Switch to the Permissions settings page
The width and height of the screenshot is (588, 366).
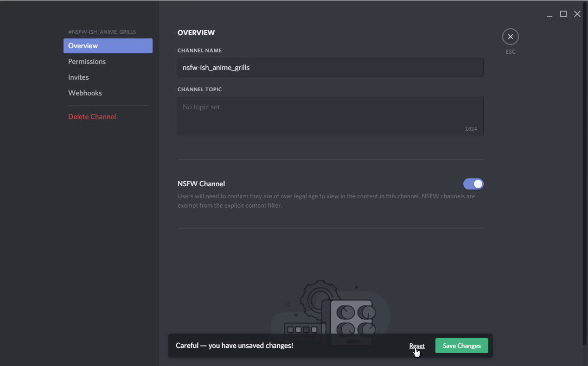87,61
